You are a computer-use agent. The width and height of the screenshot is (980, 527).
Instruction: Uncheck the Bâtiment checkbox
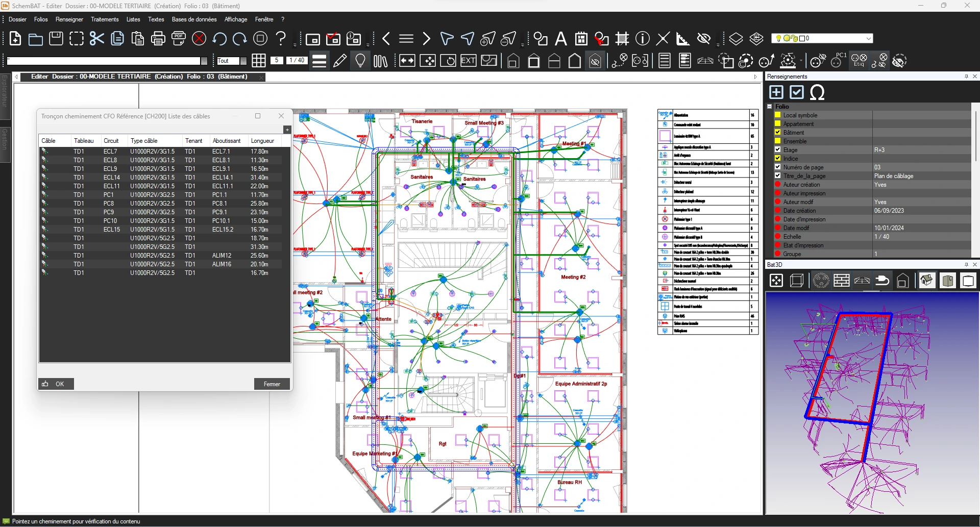click(778, 133)
